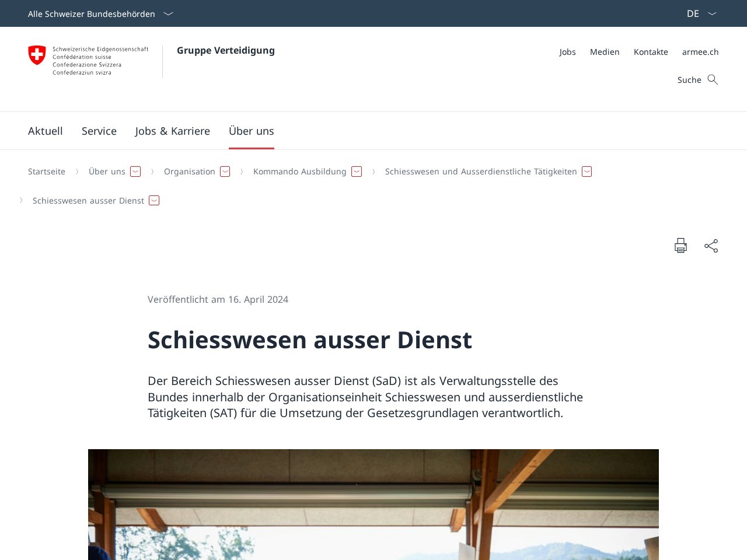
Task: Click the search magnifier icon
Action: [713, 80]
